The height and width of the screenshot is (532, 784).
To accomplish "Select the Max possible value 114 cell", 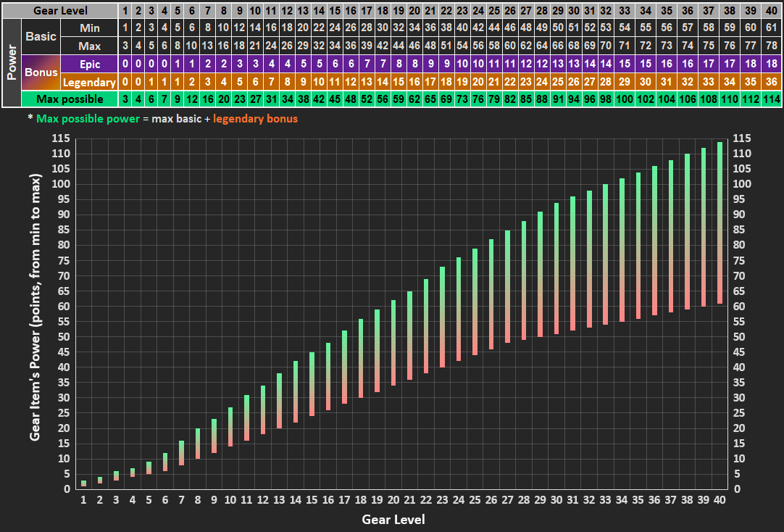I will pos(770,99).
